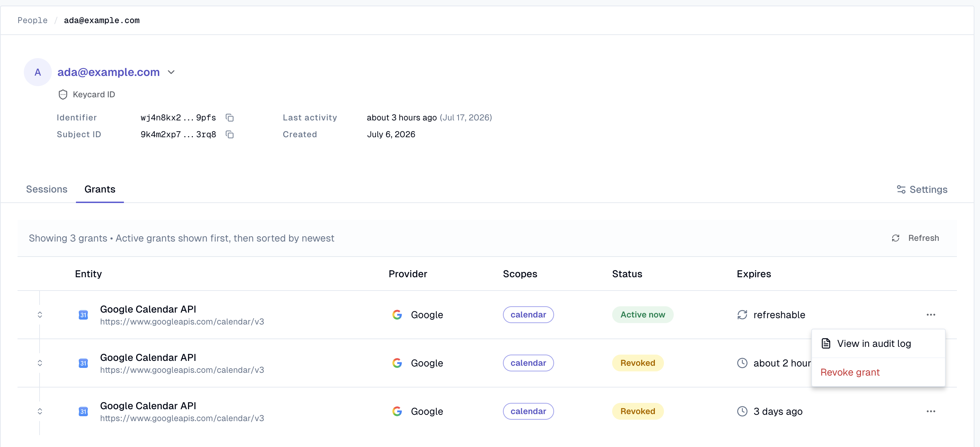Click the Keycard ID shield icon

point(63,95)
